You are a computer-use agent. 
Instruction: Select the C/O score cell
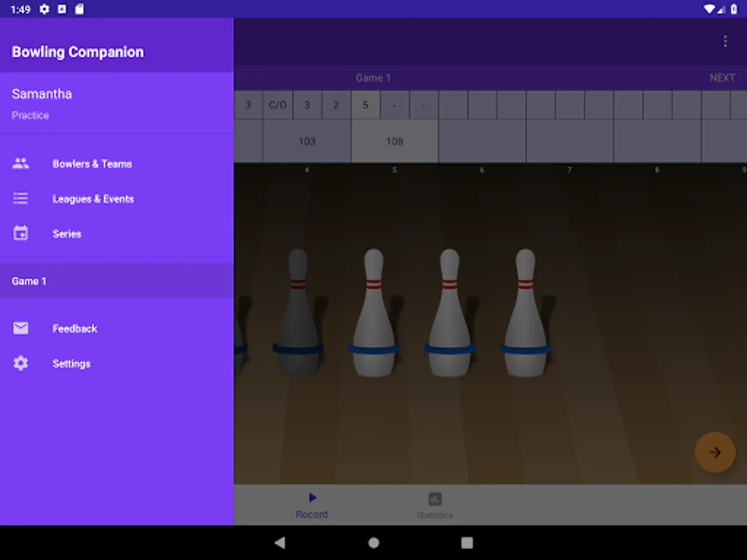(278, 105)
